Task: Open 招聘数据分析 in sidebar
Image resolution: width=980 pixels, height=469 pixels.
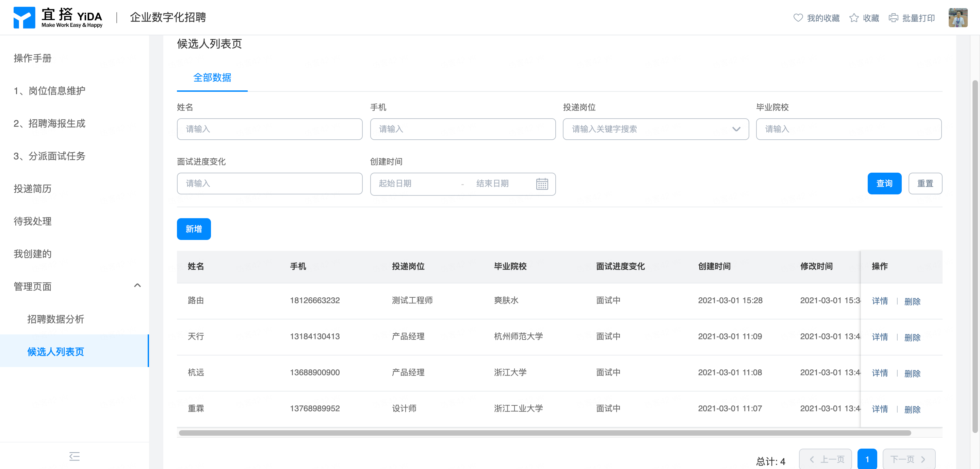Action: [55, 319]
